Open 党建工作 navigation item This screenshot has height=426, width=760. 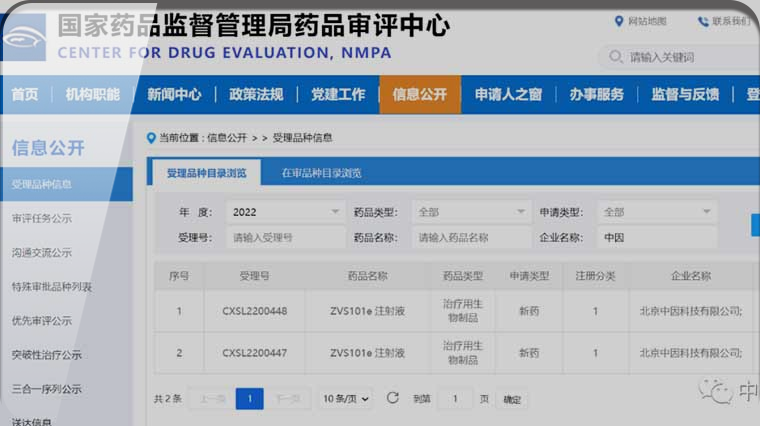(x=338, y=95)
